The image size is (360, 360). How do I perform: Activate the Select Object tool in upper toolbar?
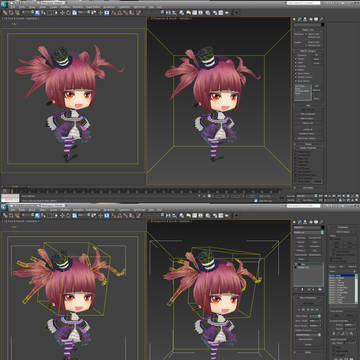point(37,13)
